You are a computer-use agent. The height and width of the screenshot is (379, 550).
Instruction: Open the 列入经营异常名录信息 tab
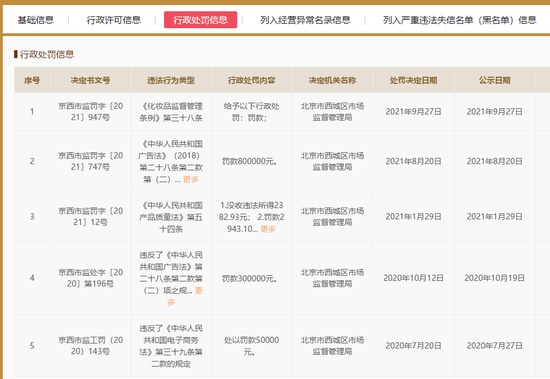click(305, 20)
